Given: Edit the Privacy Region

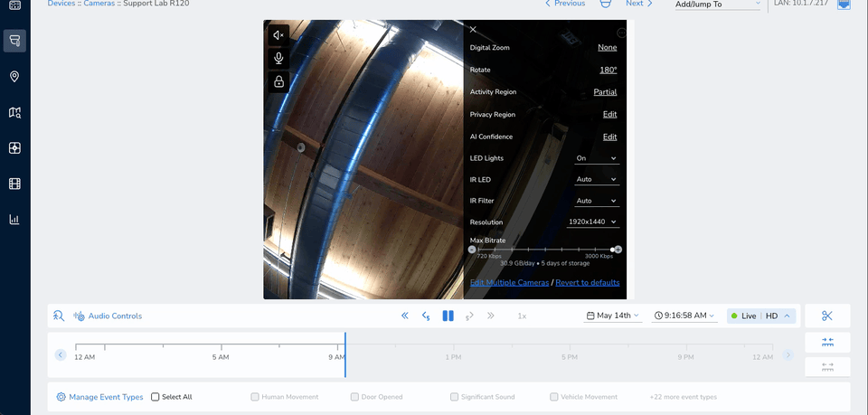Looking at the screenshot, I should [x=610, y=115].
